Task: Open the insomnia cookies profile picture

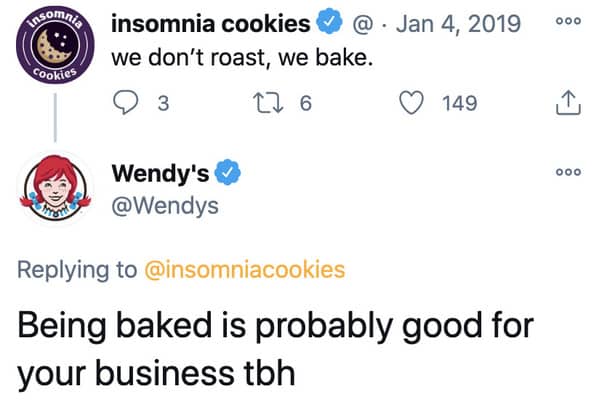Action: coord(55,45)
